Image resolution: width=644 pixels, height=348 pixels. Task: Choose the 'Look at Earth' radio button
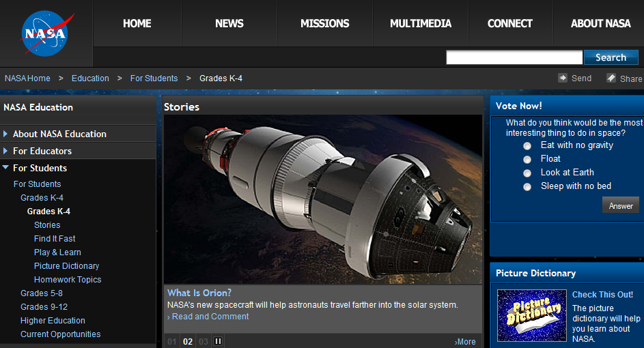pyautogui.click(x=527, y=173)
